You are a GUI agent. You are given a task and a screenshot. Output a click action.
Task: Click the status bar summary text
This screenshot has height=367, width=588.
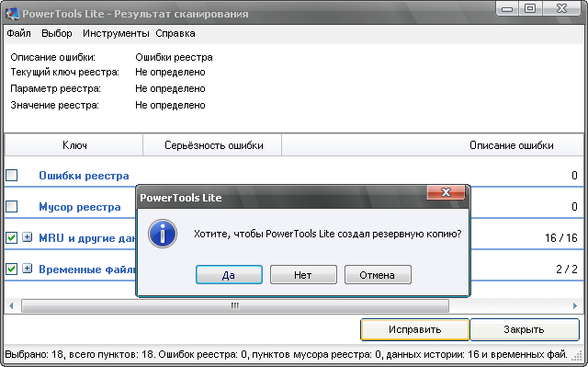click(x=287, y=354)
